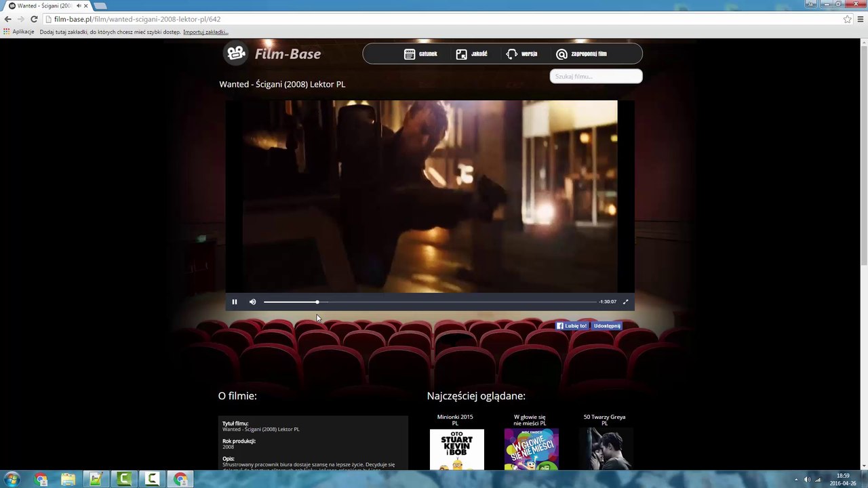Click the page heading Wanted - Ścigani (2008) Lektor PL
Viewport: 868px width, 488px height.
click(x=282, y=84)
